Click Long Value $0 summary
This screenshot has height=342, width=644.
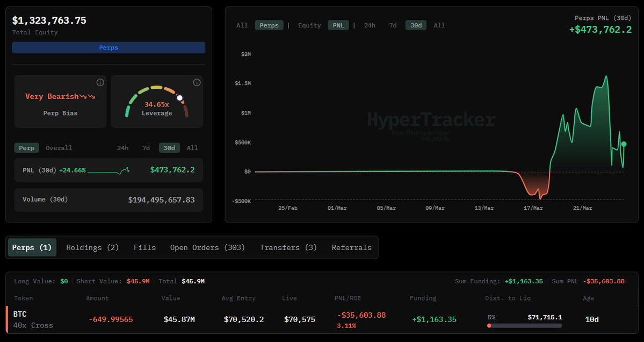[x=41, y=281]
